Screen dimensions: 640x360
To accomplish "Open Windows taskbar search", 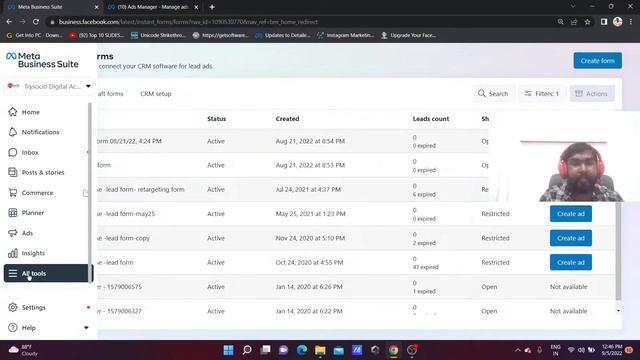I will [x=247, y=350].
